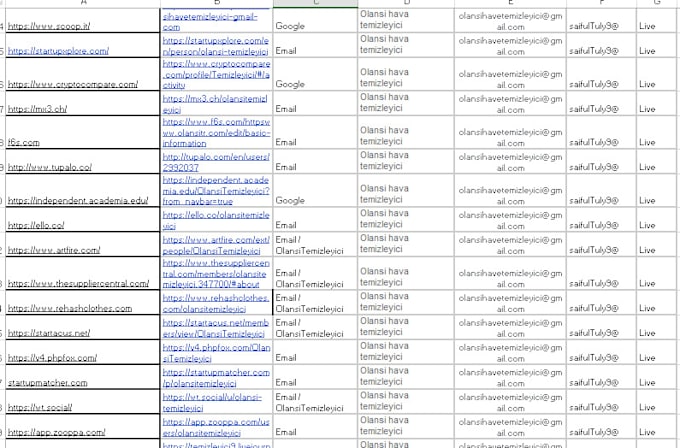Select the saifulTuly9@ cell in independent.academia.edu row
680x448 pixels.
tap(602, 190)
